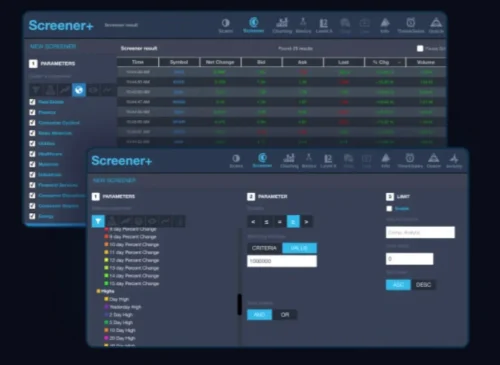Click NEW SCREENER link in back window
The width and height of the screenshot is (500, 365).
[x=53, y=46]
